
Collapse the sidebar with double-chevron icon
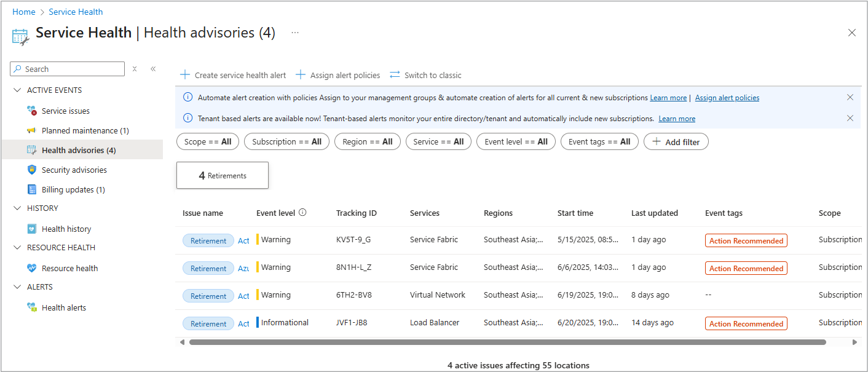click(153, 69)
